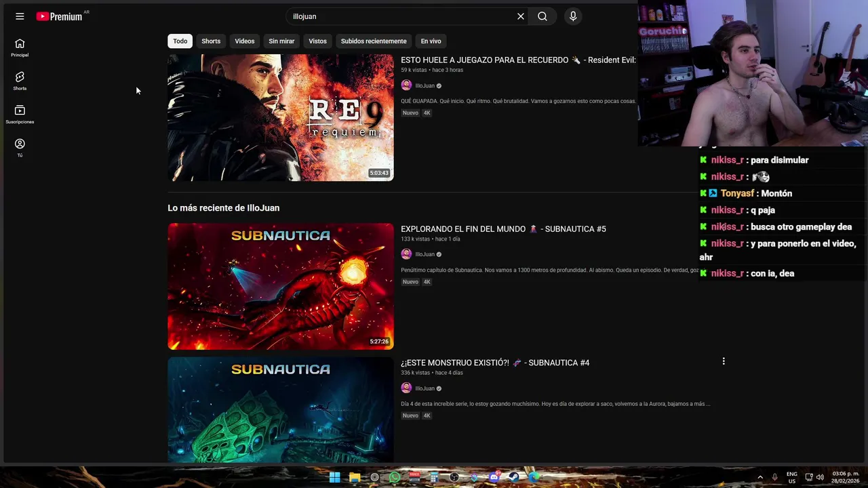Image resolution: width=868 pixels, height=488 pixels.
Task: Click '336 k vistas · hace 4 días' text
Action: [x=432, y=373]
